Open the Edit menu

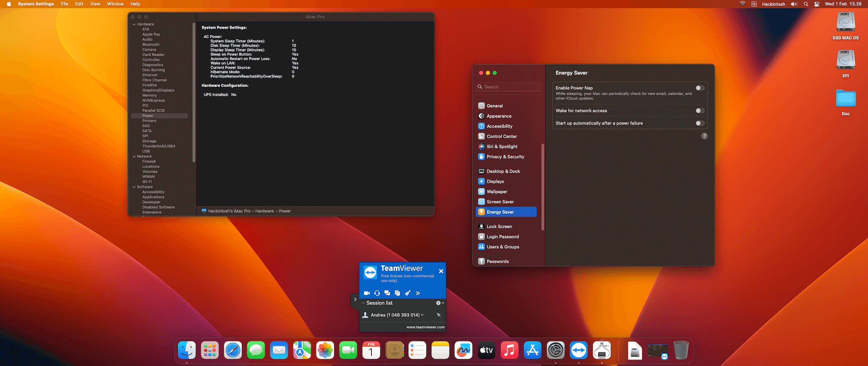[x=79, y=4]
